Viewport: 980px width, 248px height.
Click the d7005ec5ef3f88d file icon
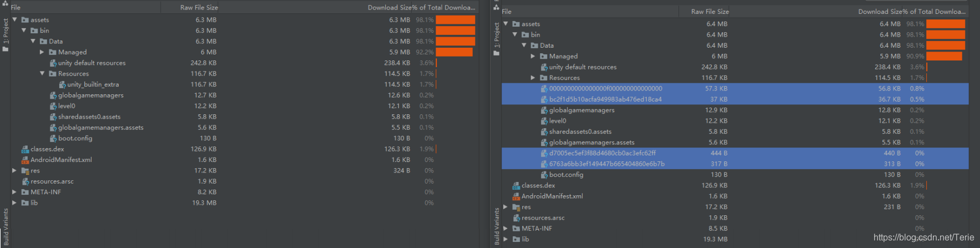coord(544,153)
